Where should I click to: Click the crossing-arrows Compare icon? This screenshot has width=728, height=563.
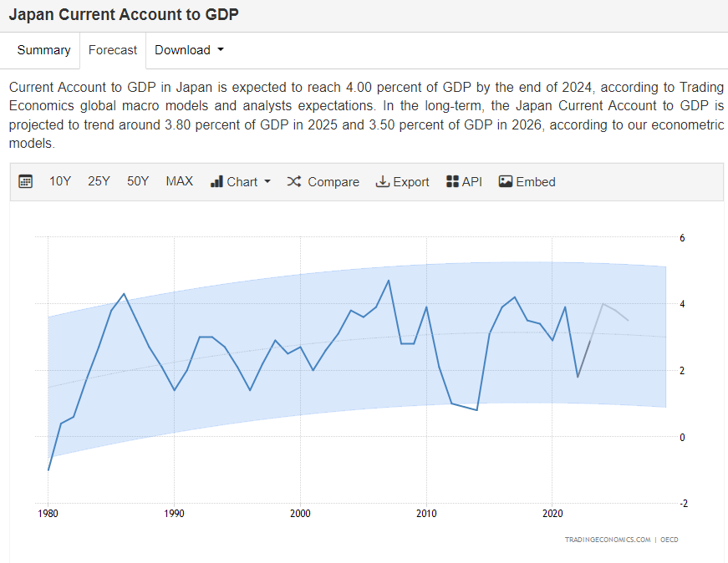tap(293, 181)
